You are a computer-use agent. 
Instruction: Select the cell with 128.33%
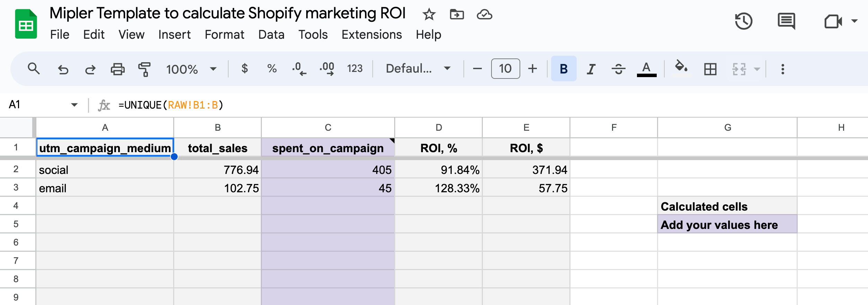(439, 188)
